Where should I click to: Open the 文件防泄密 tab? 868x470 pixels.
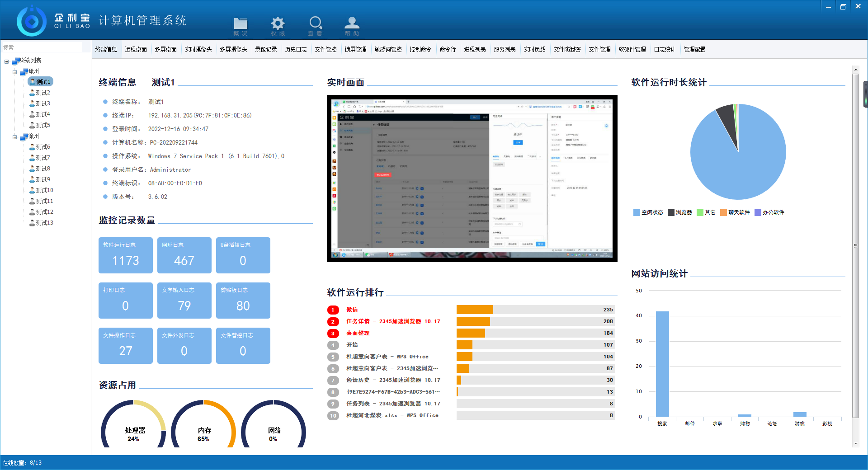tap(567, 49)
